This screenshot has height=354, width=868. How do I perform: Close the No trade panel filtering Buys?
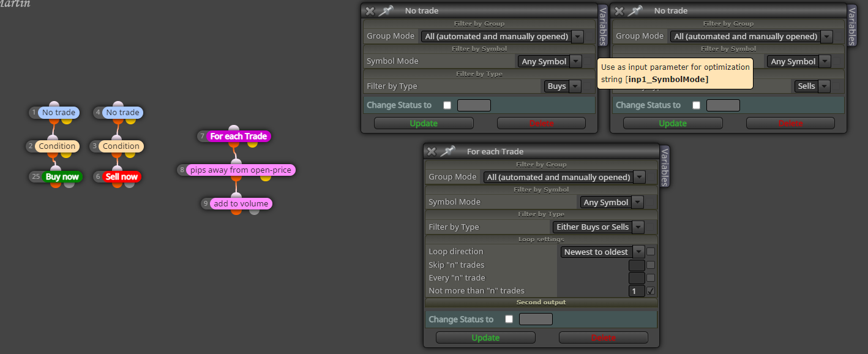coord(369,10)
